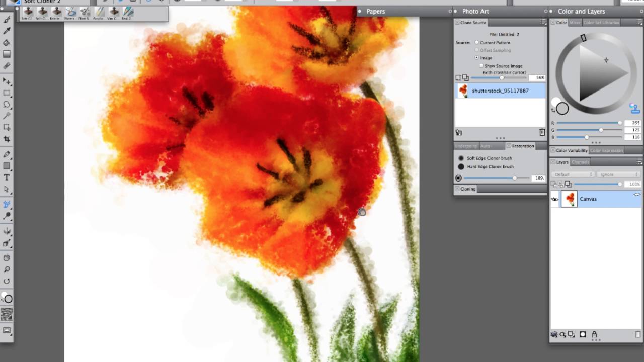Switch to the Mixer tab

coord(575,23)
